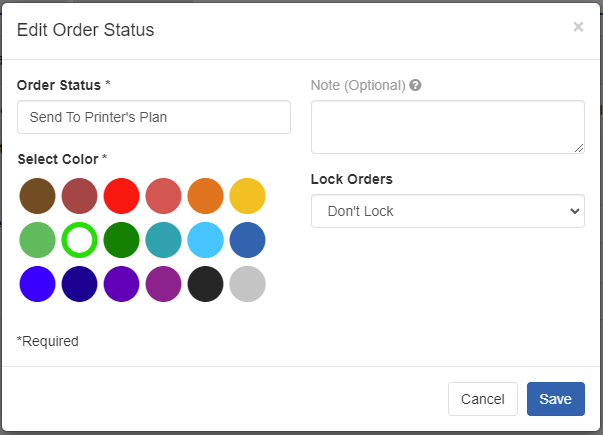Click the Order Status text field
603x435 pixels.
154,117
